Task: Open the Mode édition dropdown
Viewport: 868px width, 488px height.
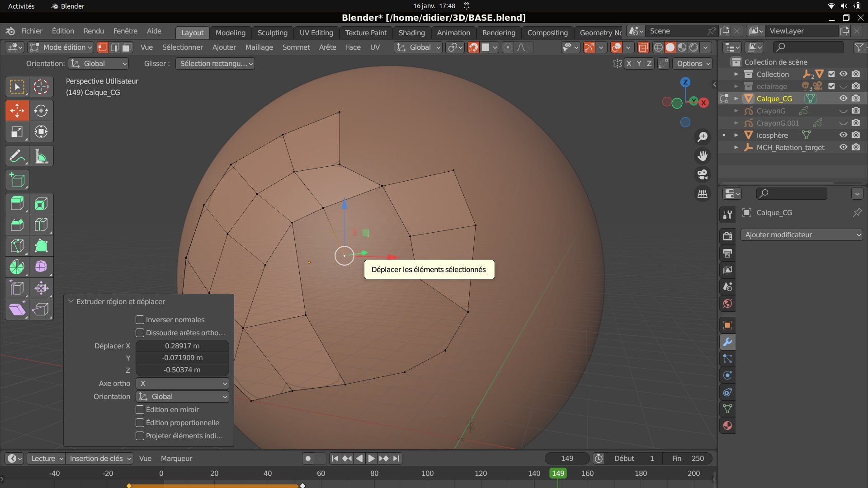Action: (61, 47)
